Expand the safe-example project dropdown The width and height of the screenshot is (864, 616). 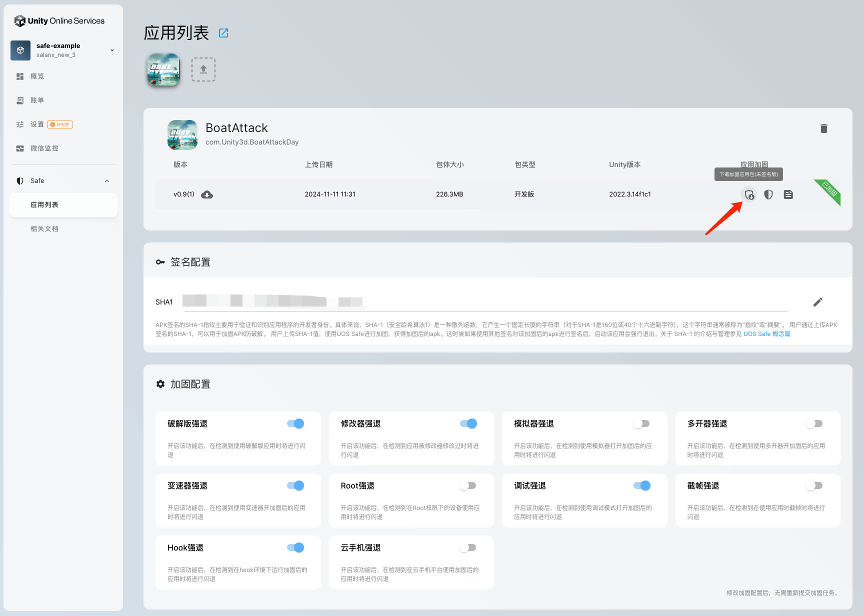[112, 50]
